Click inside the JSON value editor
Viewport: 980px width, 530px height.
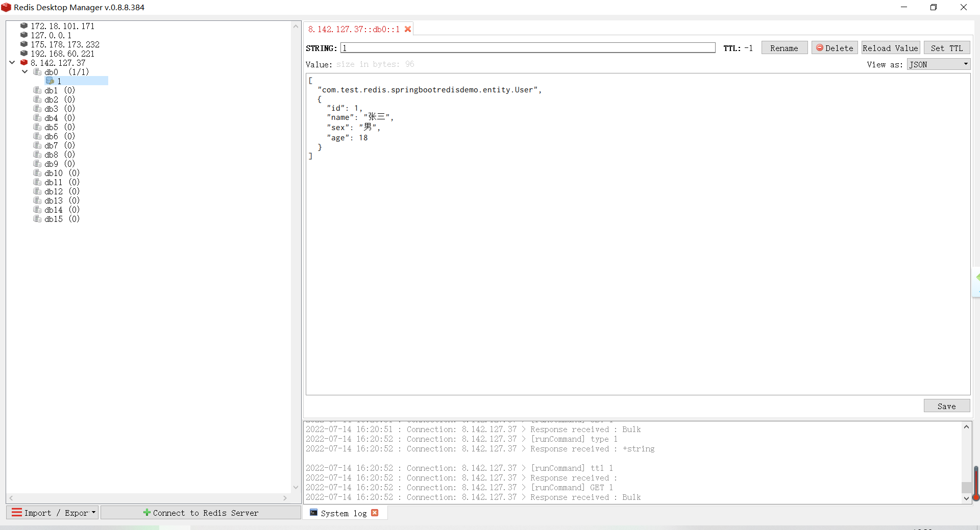638,234
